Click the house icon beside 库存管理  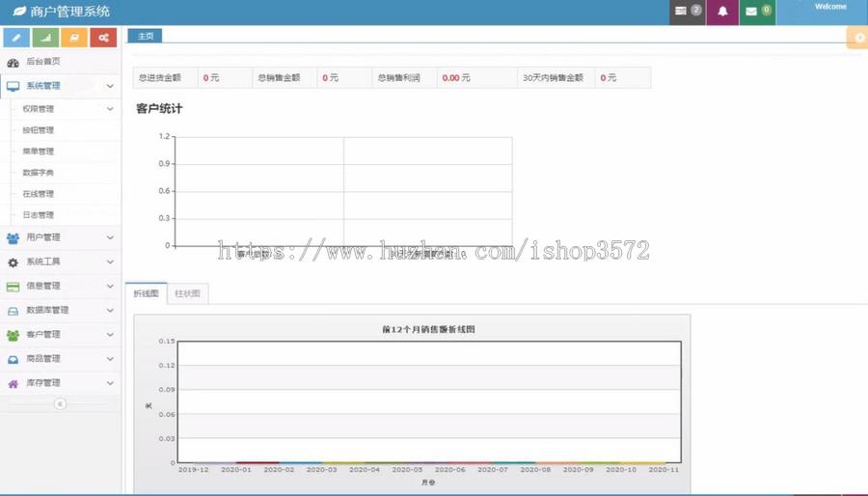(x=13, y=384)
